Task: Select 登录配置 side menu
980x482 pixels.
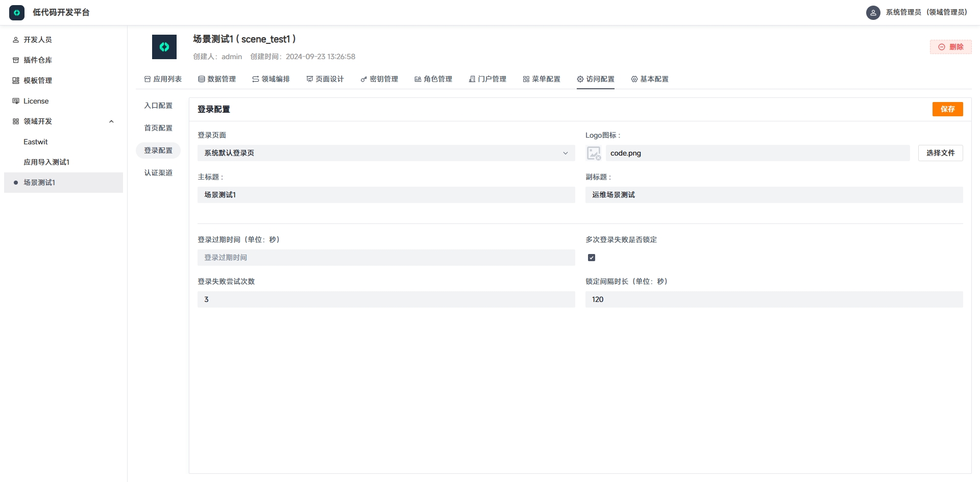Action: tap(158, 150)
